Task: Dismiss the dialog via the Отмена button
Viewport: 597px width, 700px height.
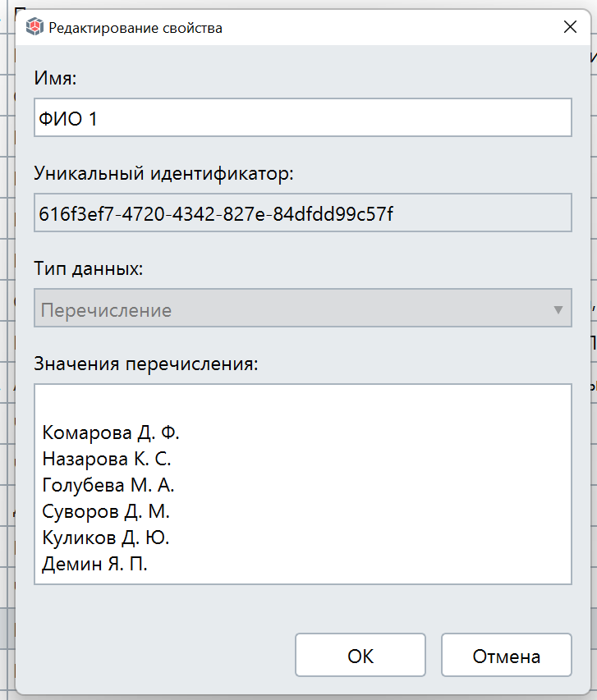Action: pos(507,655)
